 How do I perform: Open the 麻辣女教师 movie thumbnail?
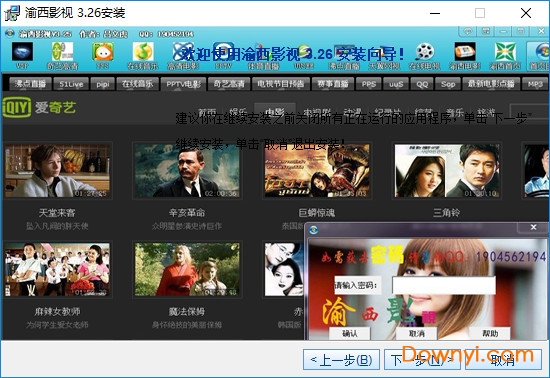(x=57, y=269)
